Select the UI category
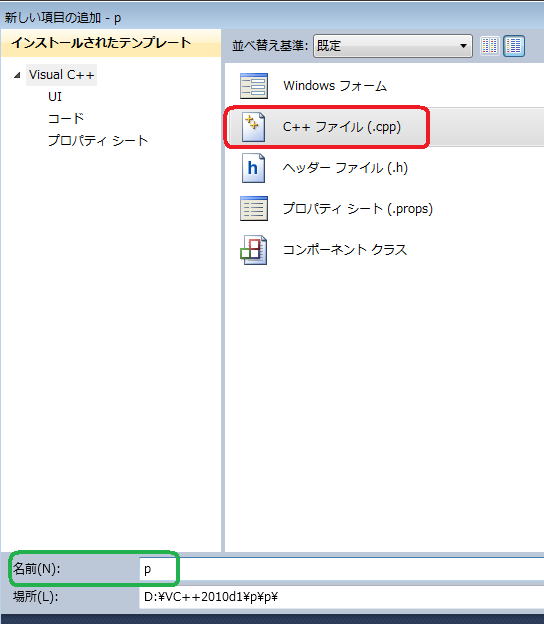The height and width of the screenshot is (624, 544). 55,97
